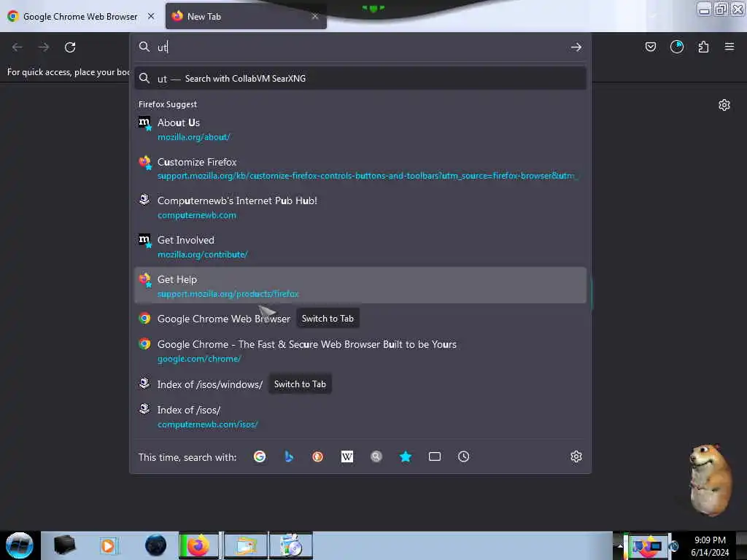Image resolution: width=747 pixels, height=560 pixels.
Task: Search this time with Bing
Action: click(289, 456)
